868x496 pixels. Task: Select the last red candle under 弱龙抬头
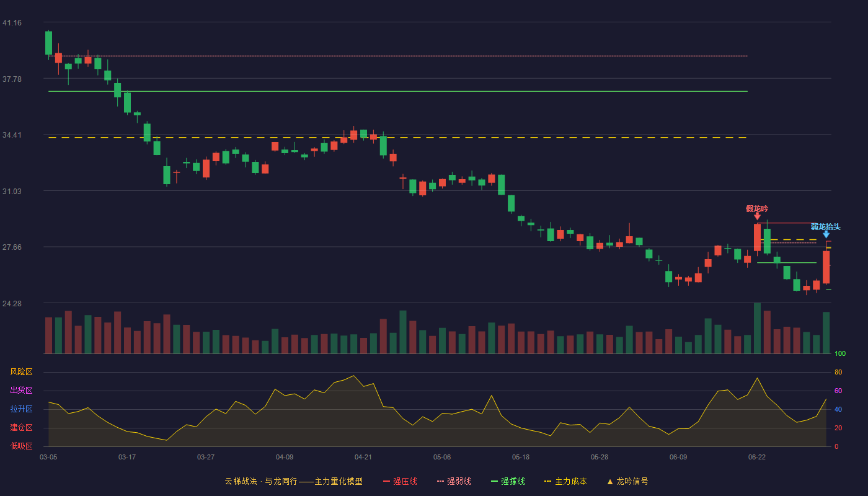pyautogui.click(x=826, y=267)
